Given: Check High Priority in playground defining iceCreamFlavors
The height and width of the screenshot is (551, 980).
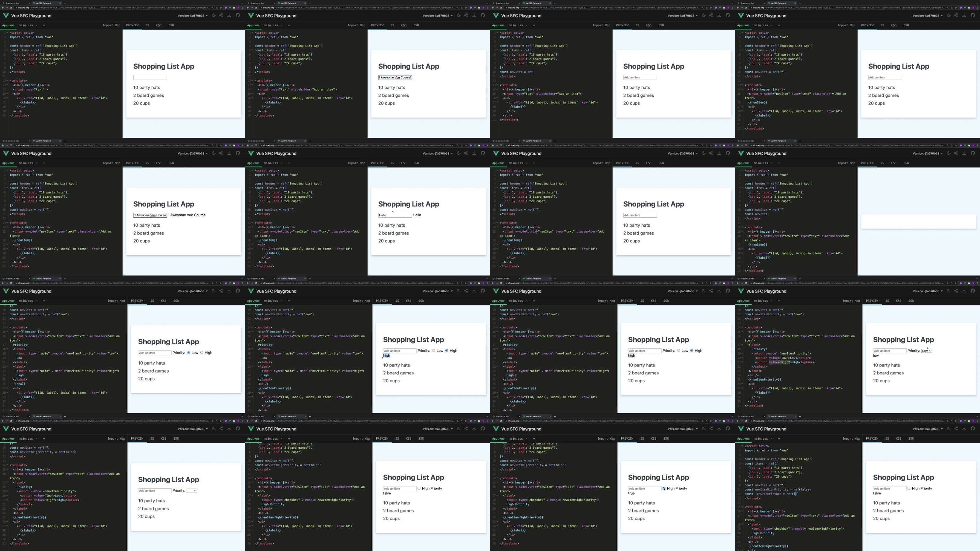Looking at the screenshot, I should [909, 488].
